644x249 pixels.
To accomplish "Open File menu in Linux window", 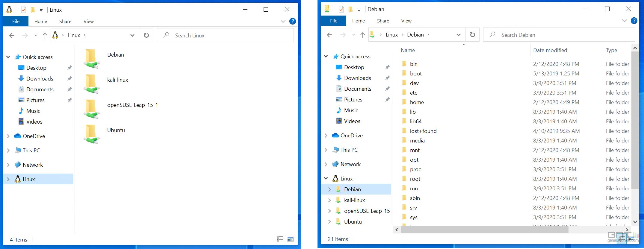I will pos(16,21).
